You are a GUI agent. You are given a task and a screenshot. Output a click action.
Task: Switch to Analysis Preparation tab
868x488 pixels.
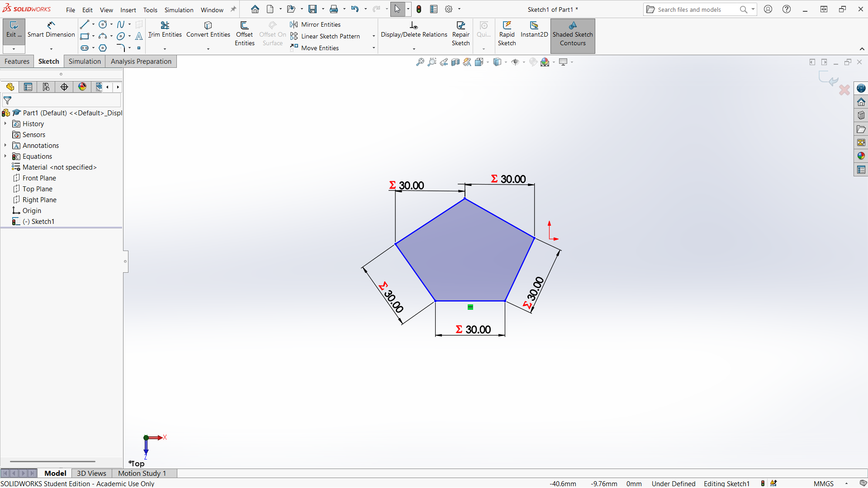(x=141, y=62)
